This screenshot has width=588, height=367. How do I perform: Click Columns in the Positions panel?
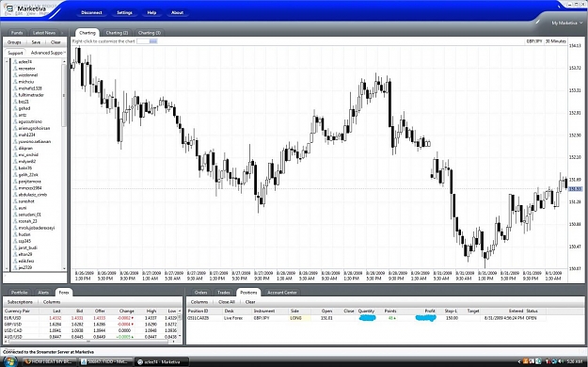pyautogui.click(x=199, y=302)
